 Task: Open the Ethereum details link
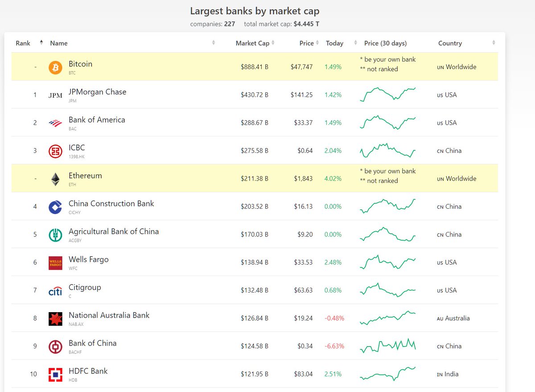point(85,175)
